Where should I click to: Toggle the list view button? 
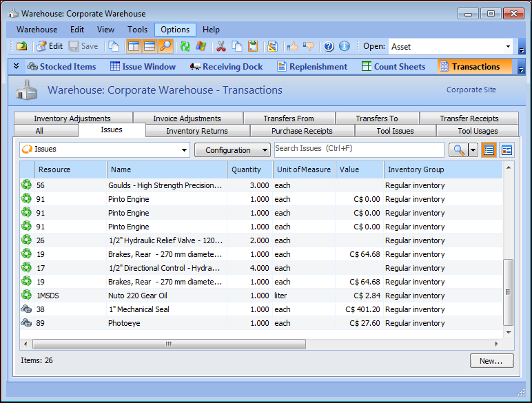click(x=489, y=150)
